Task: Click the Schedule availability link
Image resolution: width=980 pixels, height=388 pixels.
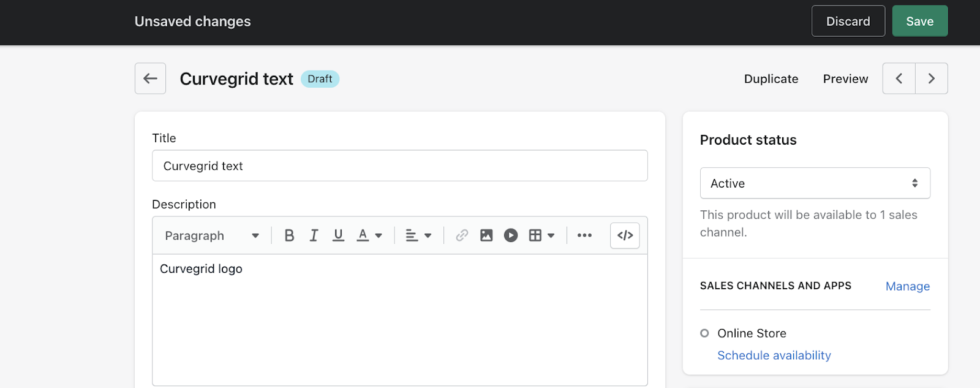Action: [x=774, y=356]
